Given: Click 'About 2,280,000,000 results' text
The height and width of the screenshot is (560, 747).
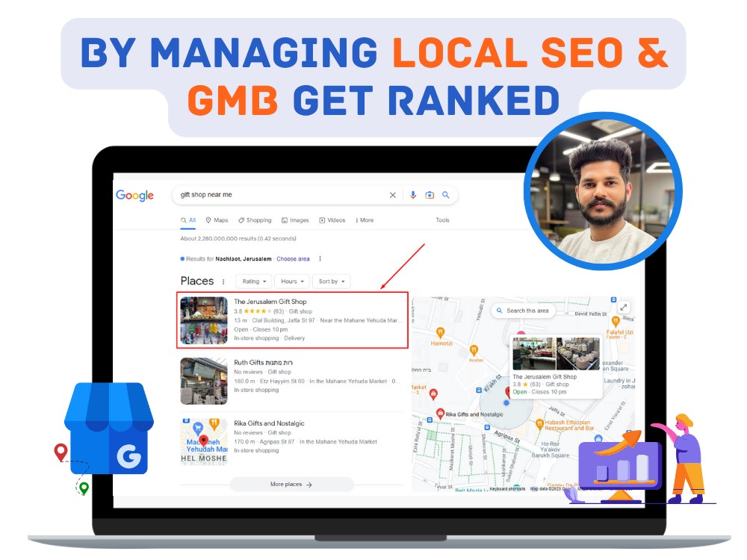Looking at the screenshot, I should click(x=238, y=239).
